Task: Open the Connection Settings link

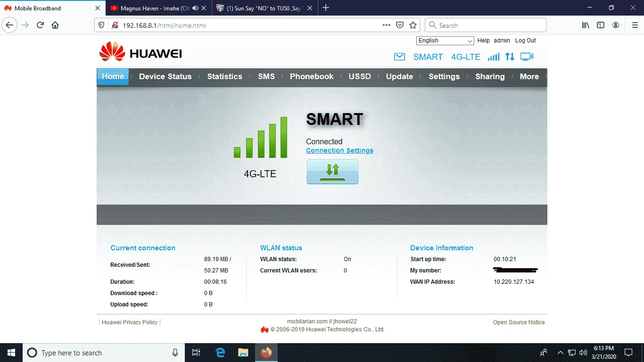Action: (x=339, y=150)
